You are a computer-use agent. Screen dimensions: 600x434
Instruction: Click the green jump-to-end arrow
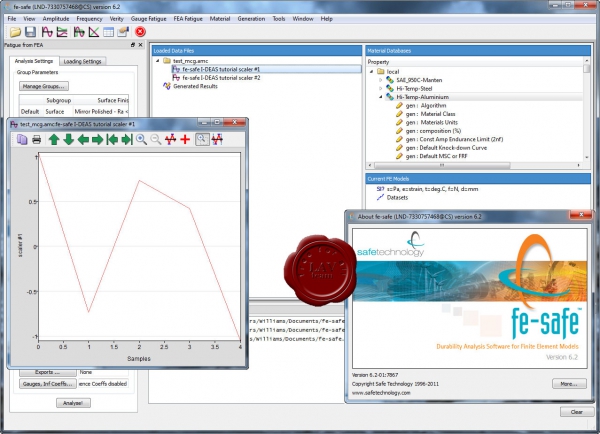127,139
